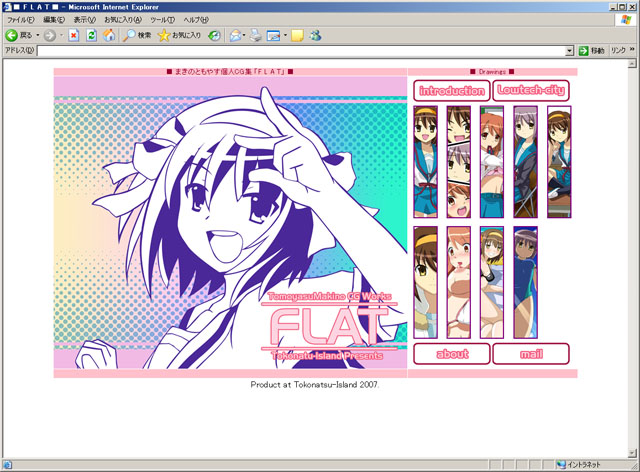Click the 'Drawings' panel header text
Viewport: 640px width, 472px height.
(x=492, y=72)
